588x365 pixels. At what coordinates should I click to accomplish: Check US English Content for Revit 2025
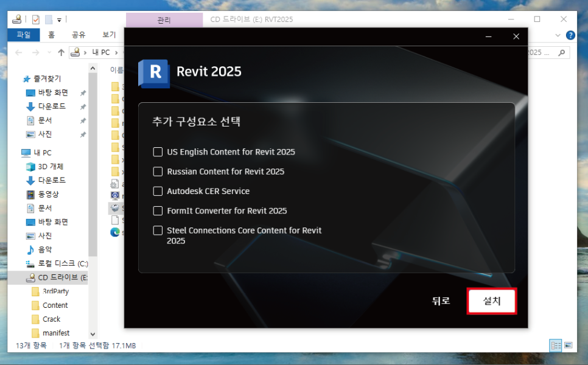click(158, 151)
